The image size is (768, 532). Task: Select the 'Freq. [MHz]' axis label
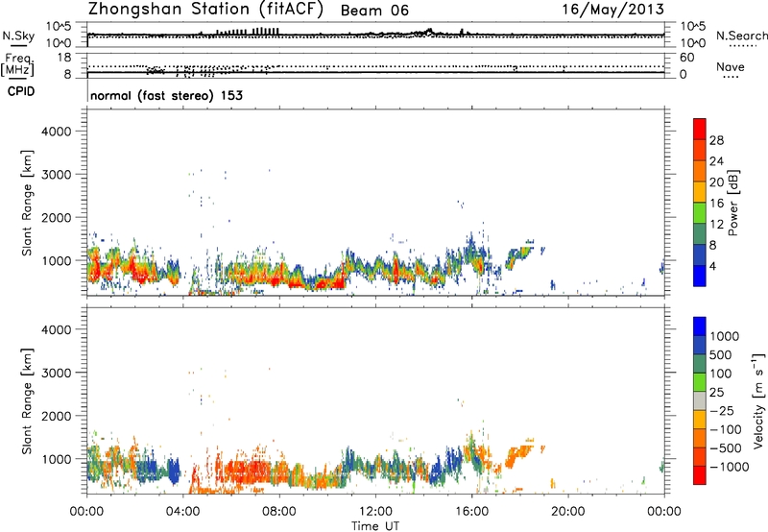[x=18, y=64]
